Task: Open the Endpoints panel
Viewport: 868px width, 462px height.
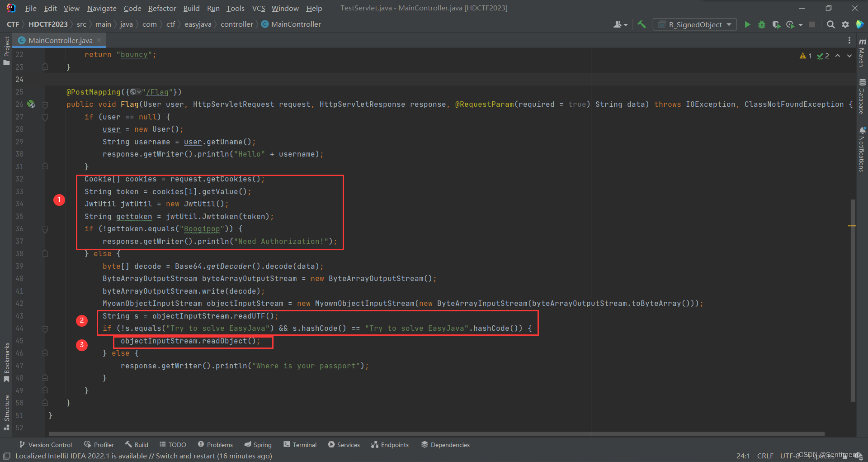Action: tap(390, 445)
